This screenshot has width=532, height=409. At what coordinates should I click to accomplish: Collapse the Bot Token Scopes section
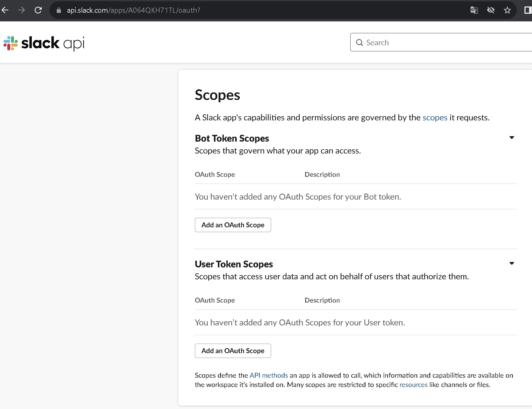pos(512,137)
